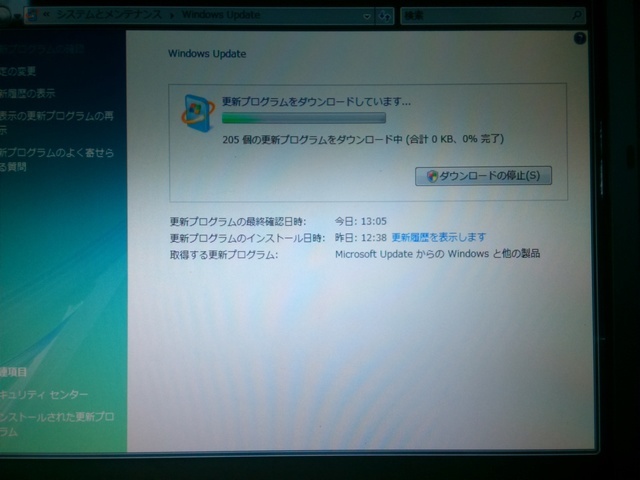Open セキュリティ センター sidebar link

tap(44, 395)
